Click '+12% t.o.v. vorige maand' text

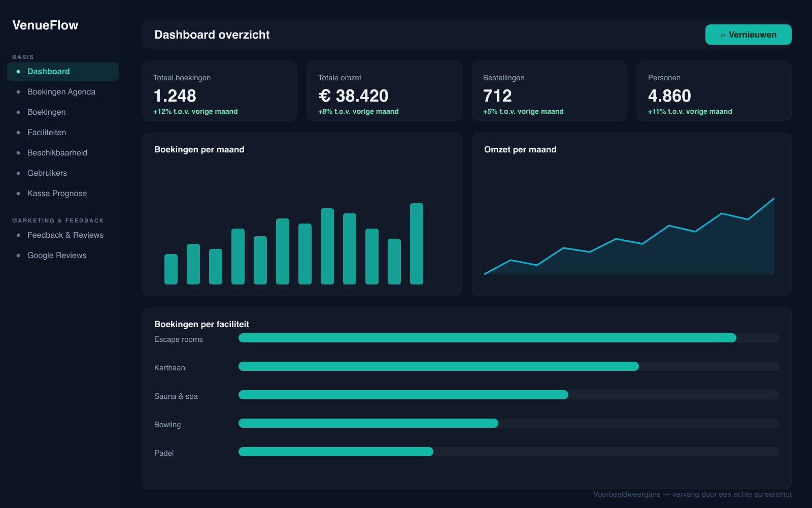pyautogui.click(x=195, y=111)
